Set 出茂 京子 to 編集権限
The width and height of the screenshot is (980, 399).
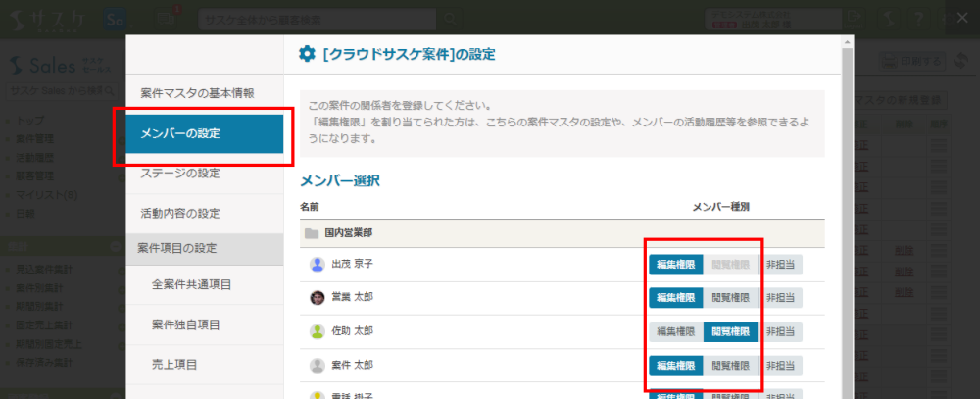(675, 265)
